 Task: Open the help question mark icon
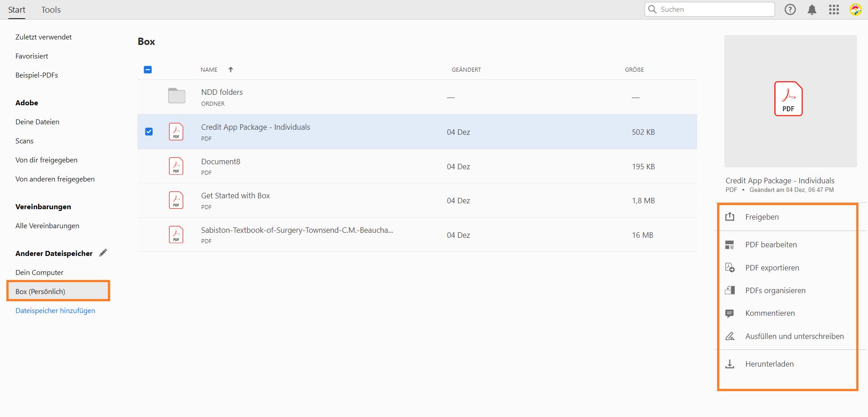tap(790, 10)
